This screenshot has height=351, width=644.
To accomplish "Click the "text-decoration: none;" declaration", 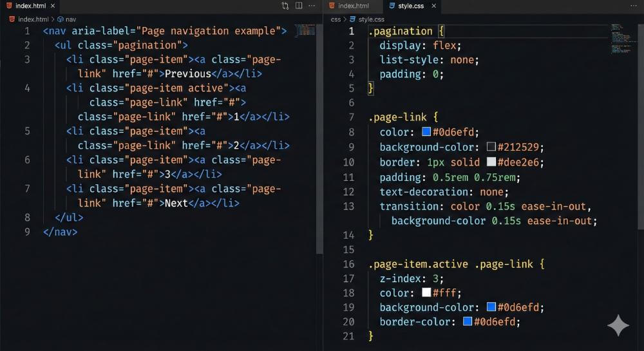I will point(444,192).
